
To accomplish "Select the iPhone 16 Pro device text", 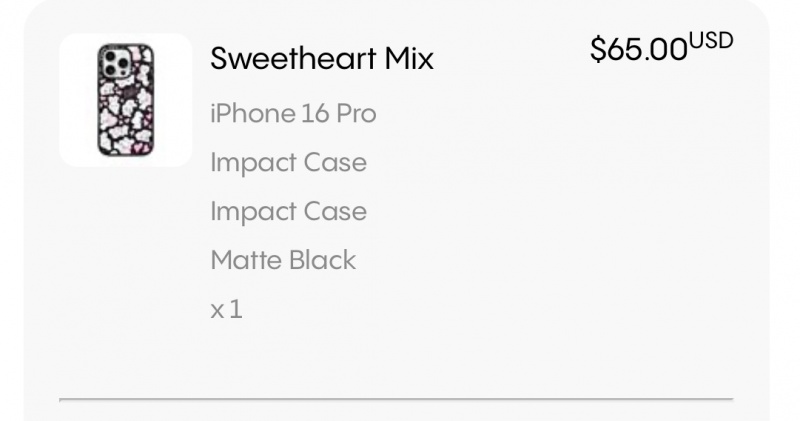I will (293, 113).
